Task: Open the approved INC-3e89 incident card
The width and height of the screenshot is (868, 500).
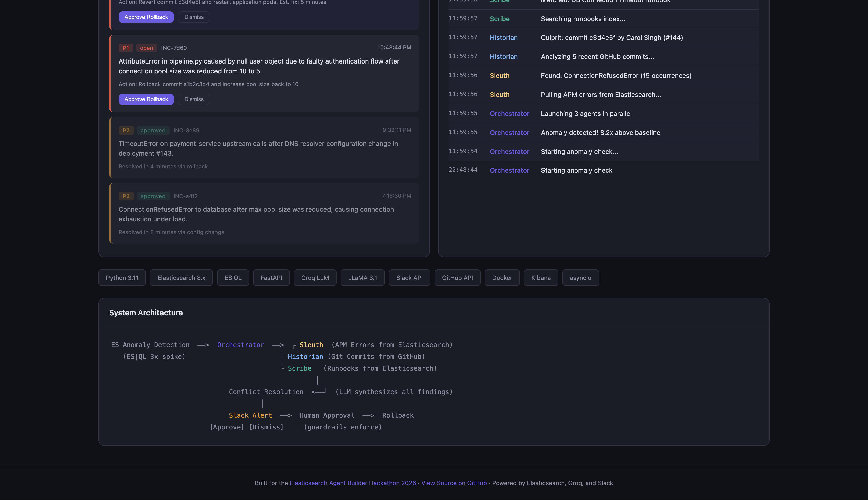Action: [264, 148]
